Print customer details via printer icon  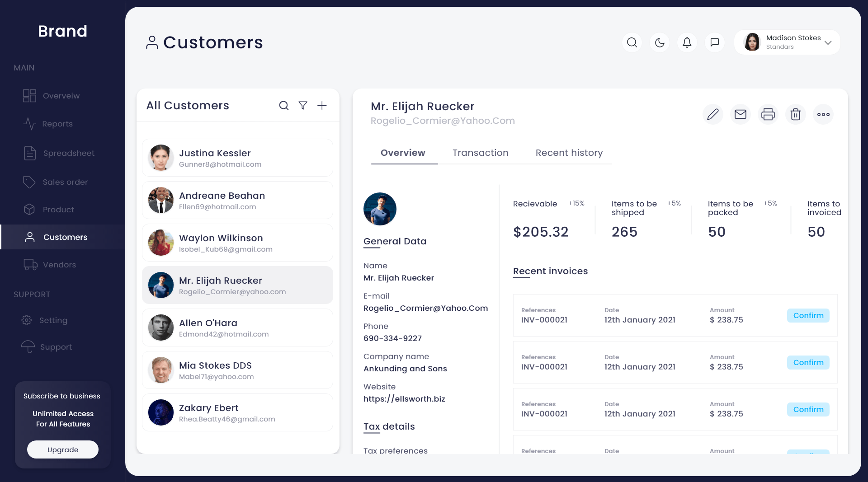(768, 114)
